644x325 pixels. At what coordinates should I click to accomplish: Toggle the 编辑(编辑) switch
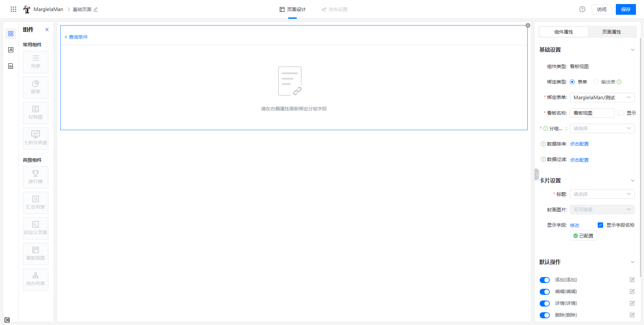click(545, 292)
